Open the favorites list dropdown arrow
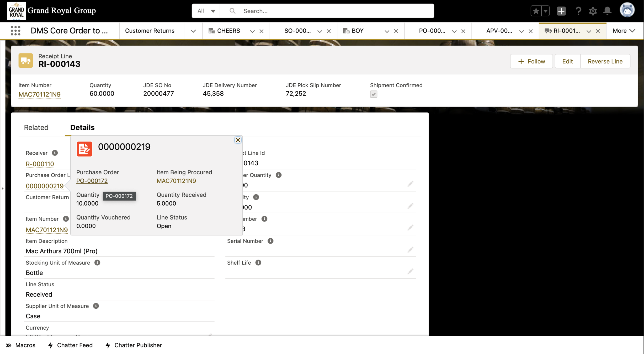644x354 pixels. (545, 11)
